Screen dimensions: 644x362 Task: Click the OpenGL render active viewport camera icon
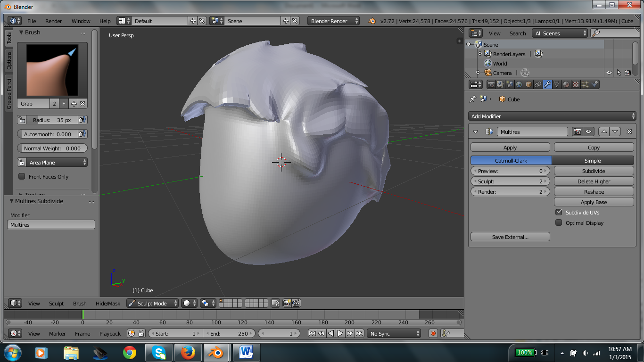pyautogui.click(x=286, y=304)
